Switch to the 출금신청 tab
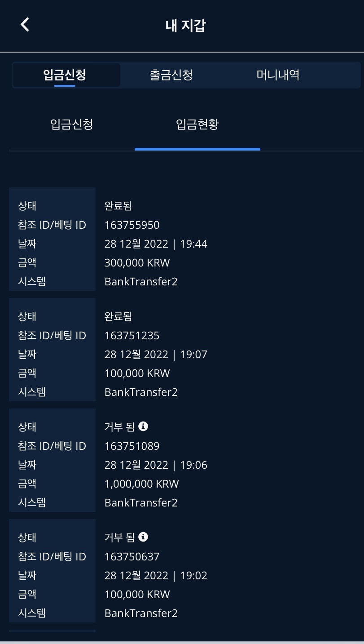 tap(171, 75)
